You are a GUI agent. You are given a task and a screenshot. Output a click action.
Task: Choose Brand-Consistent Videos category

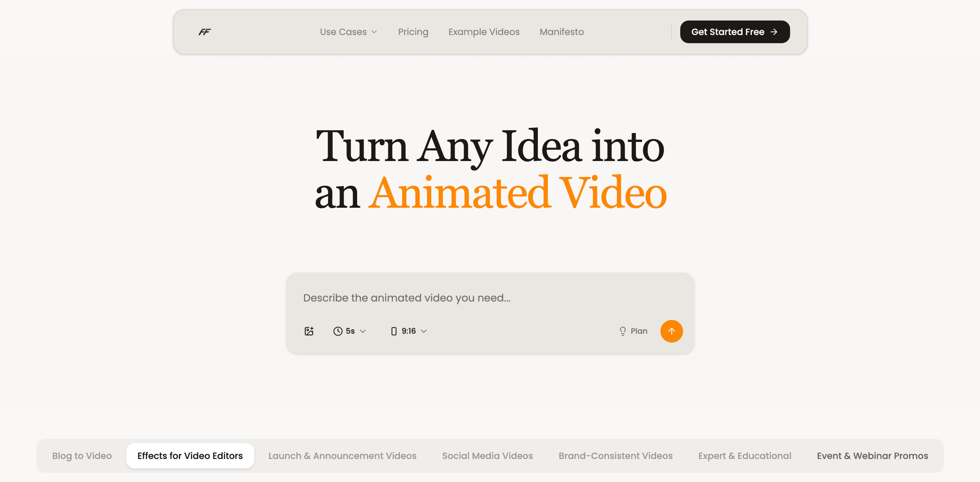616,456
